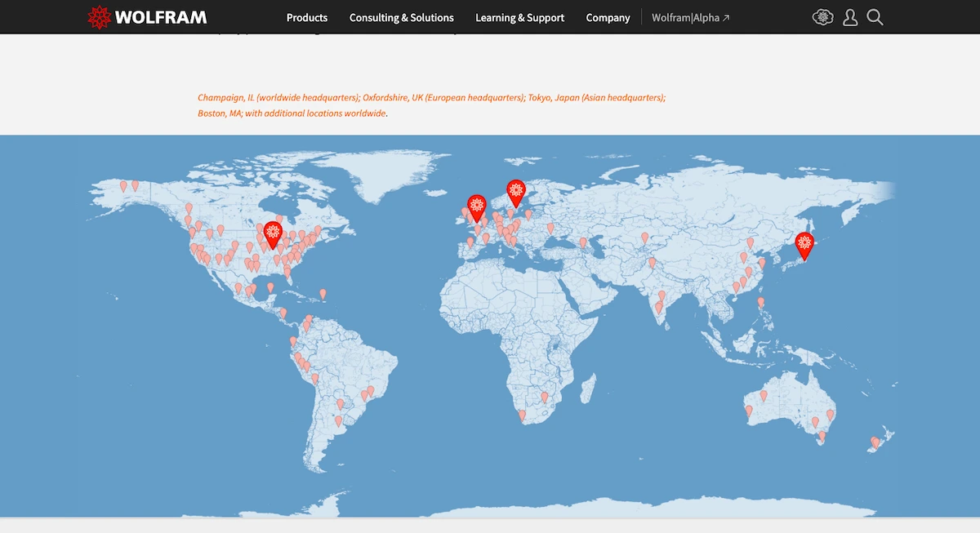Select the Tokyo Japan headquarters pin
980x533 pixels.
[804, 244]
